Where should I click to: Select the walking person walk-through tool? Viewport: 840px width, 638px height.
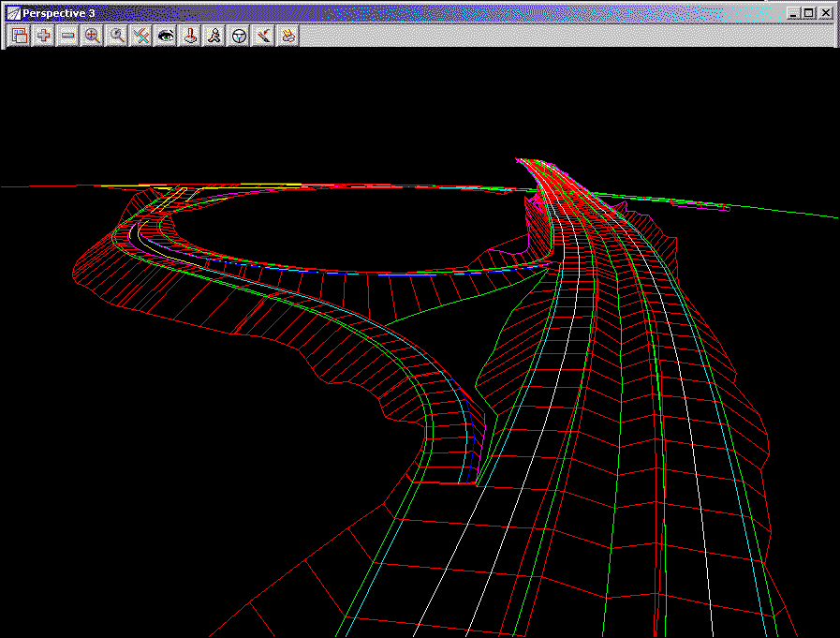click(214, 36)
